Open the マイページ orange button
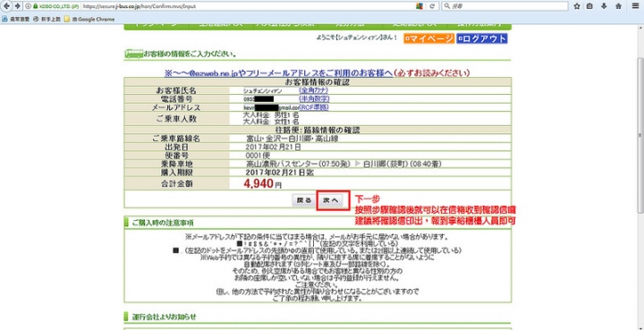The width and height of the screenshot is (644, 330). 428,38
